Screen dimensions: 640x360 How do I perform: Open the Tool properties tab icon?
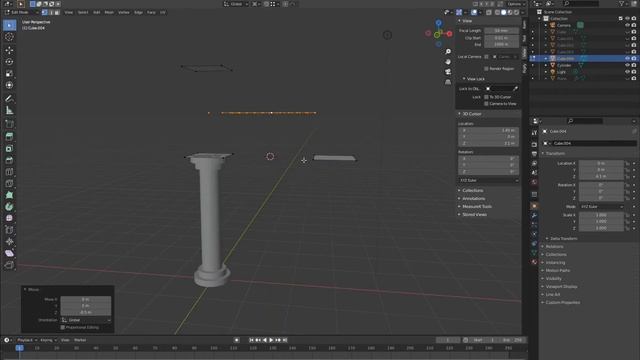(x=534, y=133)
